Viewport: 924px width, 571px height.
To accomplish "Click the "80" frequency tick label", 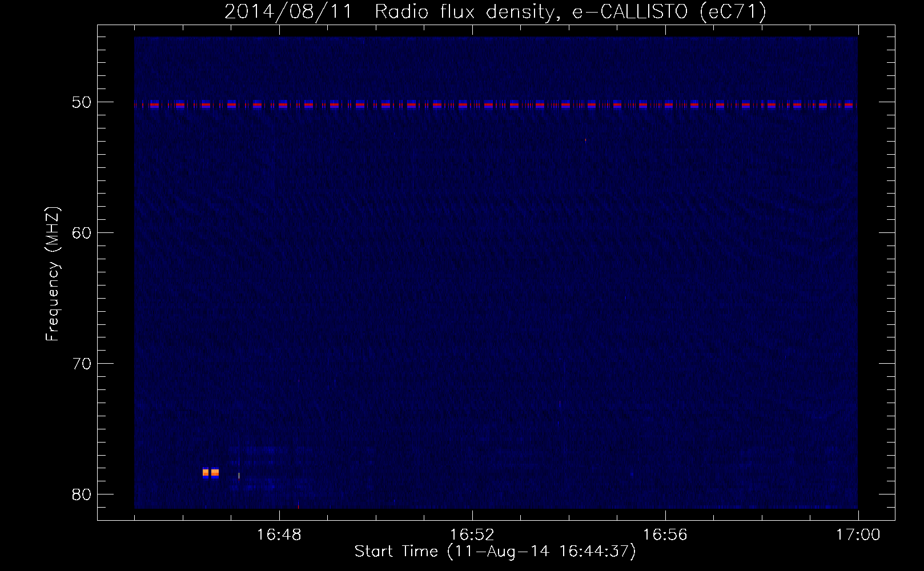I will (82, 494).
